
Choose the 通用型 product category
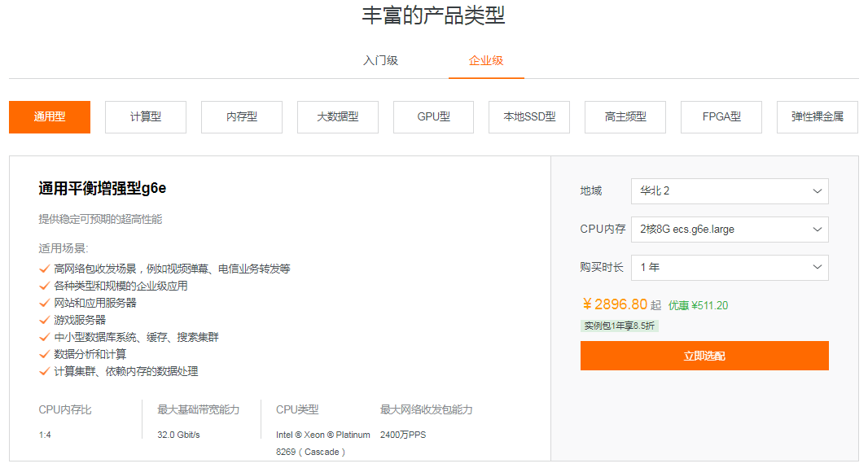click(50, 117)
